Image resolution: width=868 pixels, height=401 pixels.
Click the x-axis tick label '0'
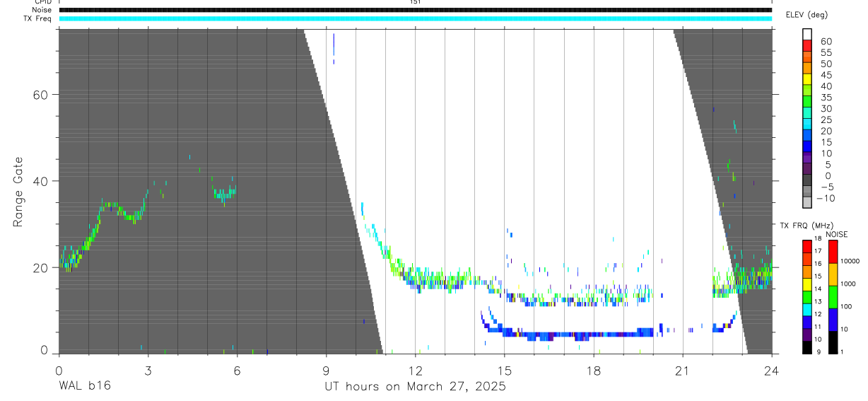(x=59, y=370)
